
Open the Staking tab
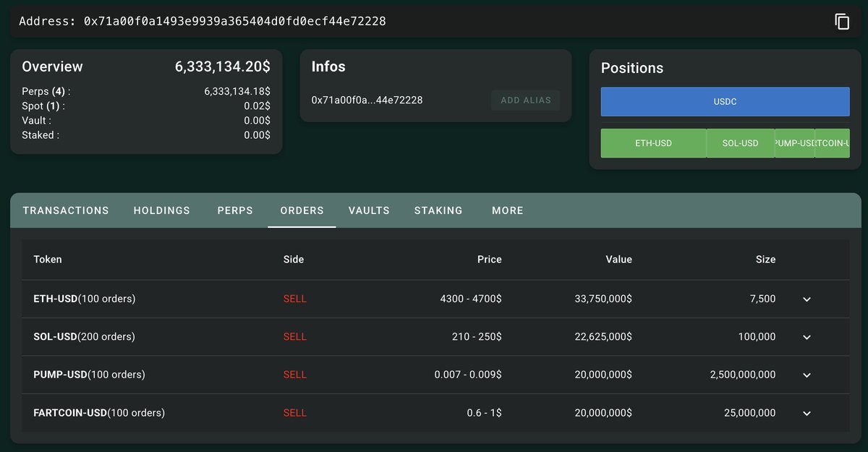pos(438,210)
